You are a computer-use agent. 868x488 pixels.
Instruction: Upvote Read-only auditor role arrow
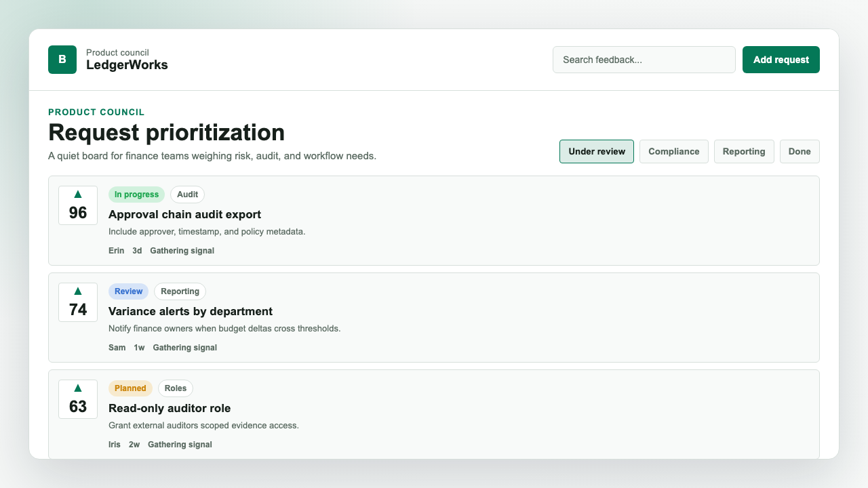(78, 388)
